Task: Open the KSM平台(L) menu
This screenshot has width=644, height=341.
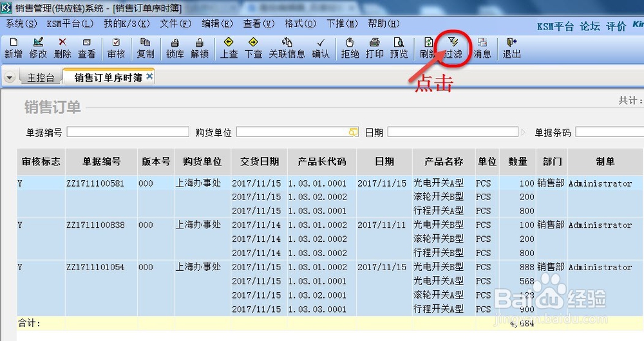Action: tap(70, 24)
